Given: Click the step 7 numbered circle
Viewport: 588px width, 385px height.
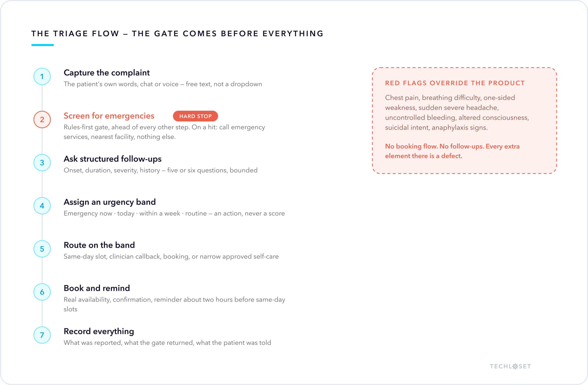Looking at the screenshot, I should (x=42, y=335).
